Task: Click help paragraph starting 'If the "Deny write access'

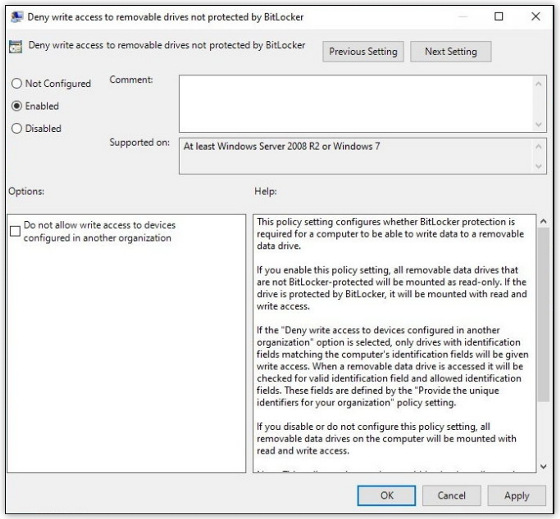Action: click(x=392, y=366)
